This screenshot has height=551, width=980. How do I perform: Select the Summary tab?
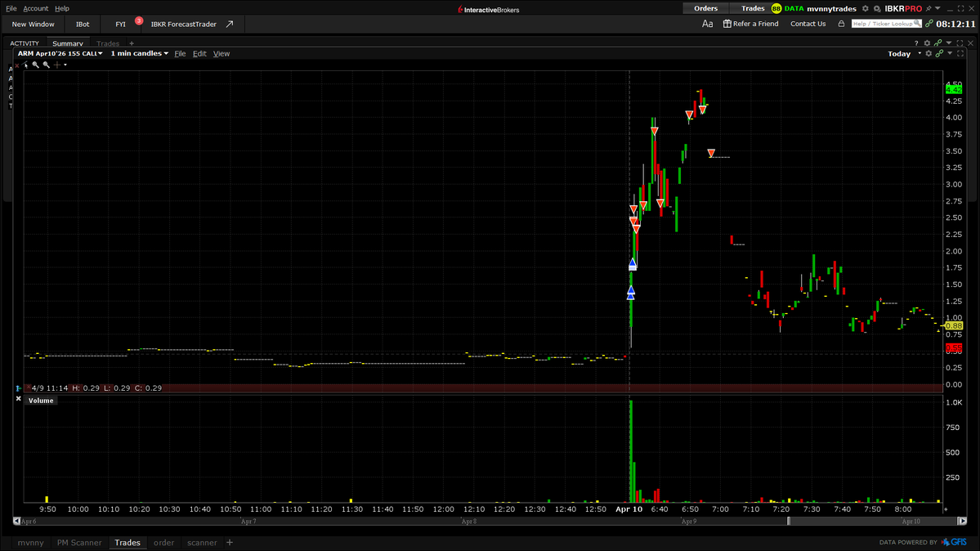[x=68, y=44]
